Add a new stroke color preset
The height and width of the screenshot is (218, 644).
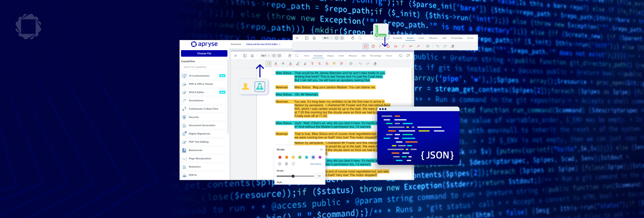pos(279,164)
